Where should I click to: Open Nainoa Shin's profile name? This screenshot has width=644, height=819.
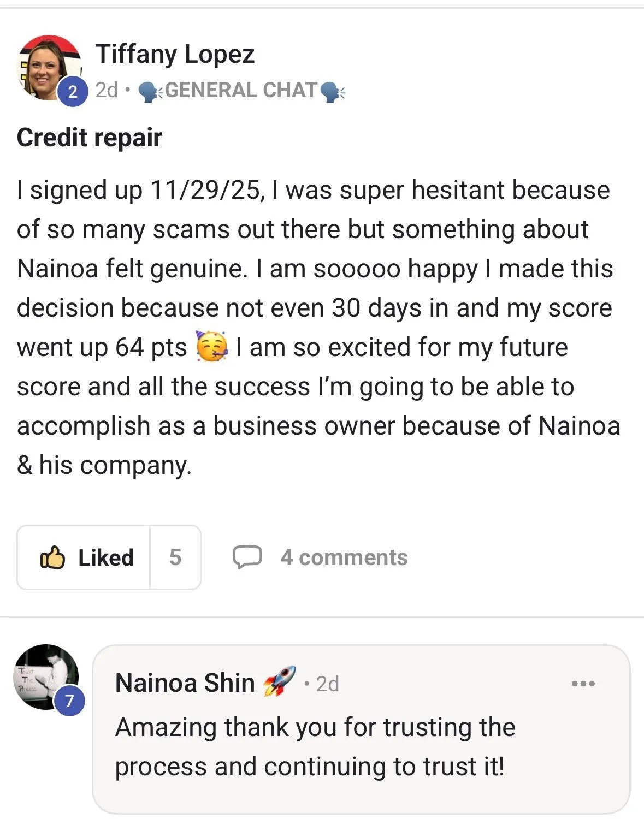click(185, 682)
